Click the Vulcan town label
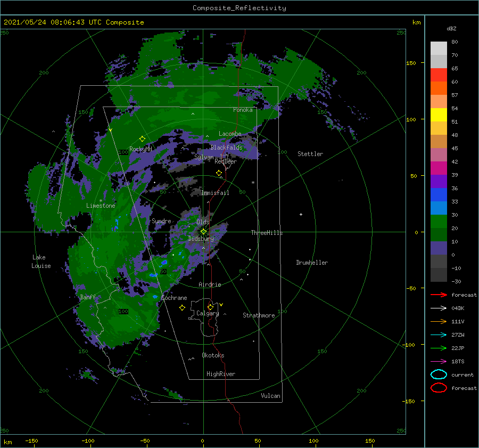 pos(270,396)
